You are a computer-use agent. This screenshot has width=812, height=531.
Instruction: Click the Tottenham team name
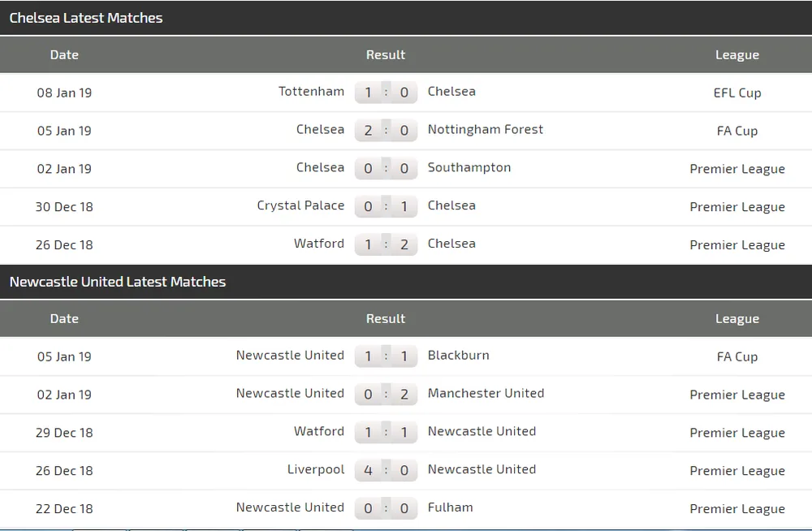coord(311,92)
